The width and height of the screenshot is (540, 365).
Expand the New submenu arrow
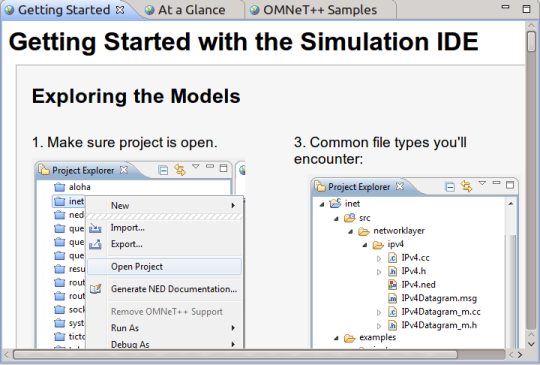233,206
